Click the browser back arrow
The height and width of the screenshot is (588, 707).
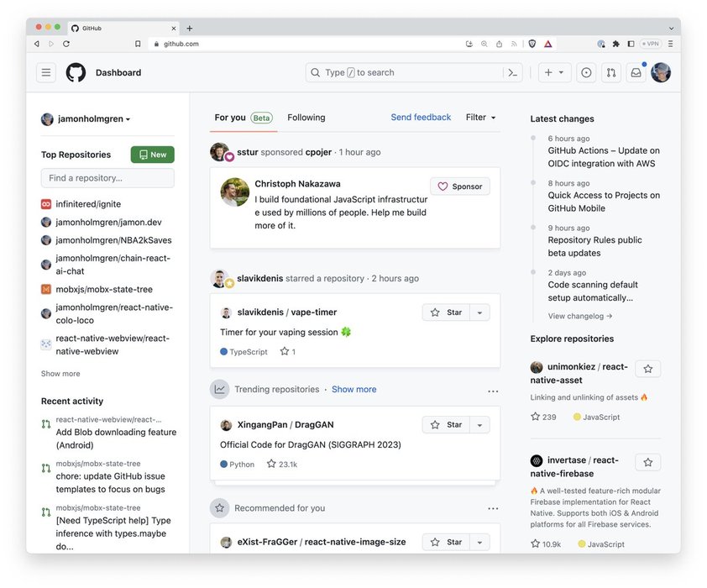point(36,44)
